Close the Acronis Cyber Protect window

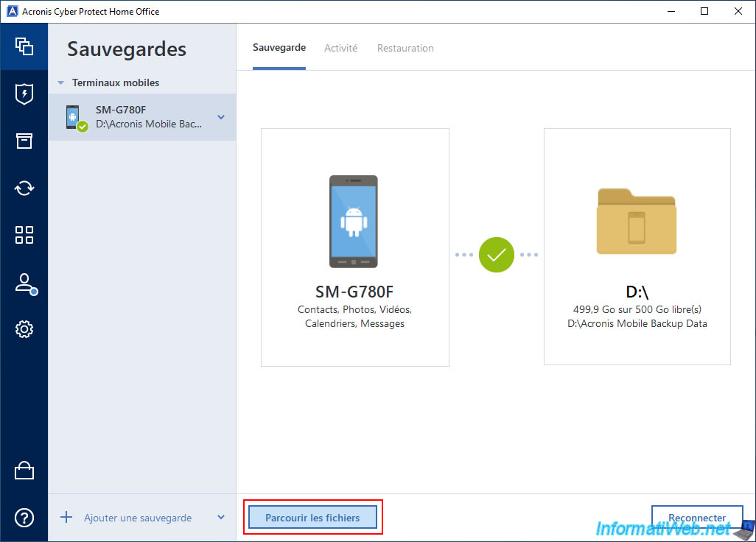tap(738, 11)
